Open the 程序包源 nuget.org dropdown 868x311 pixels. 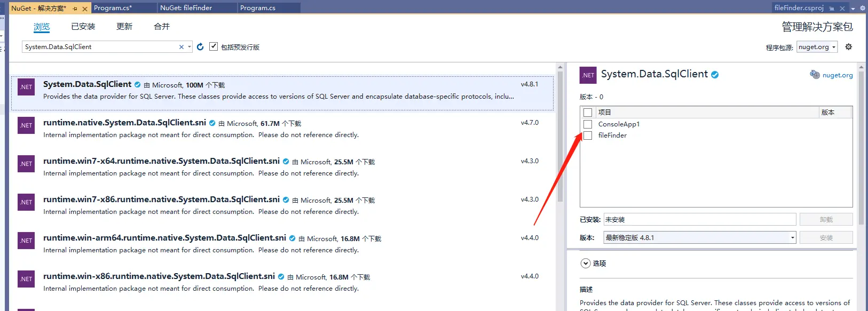coord(817,47)
